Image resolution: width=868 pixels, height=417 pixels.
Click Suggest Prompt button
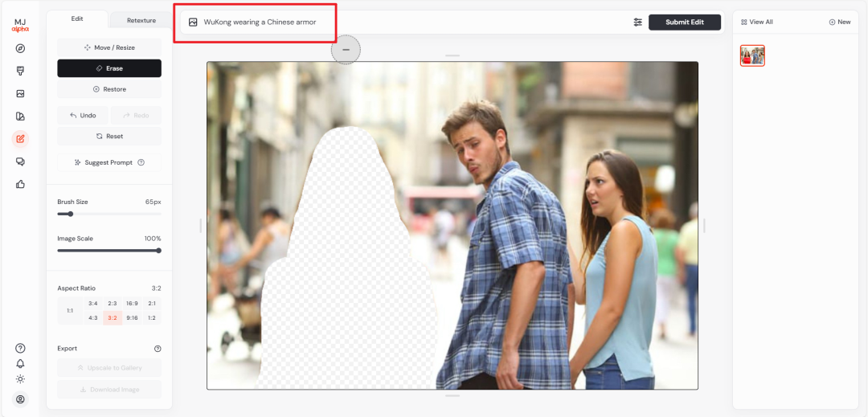(109, 162)
